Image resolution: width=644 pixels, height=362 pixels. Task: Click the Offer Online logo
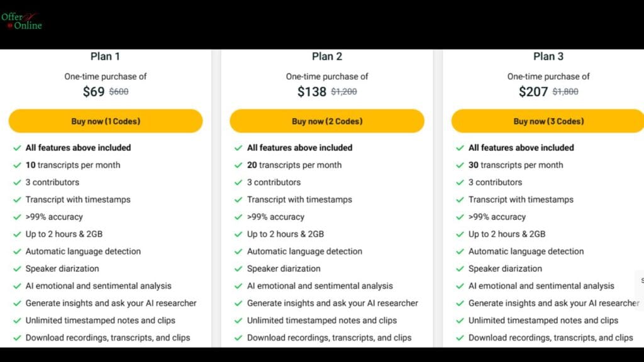(x=21, y=21)
